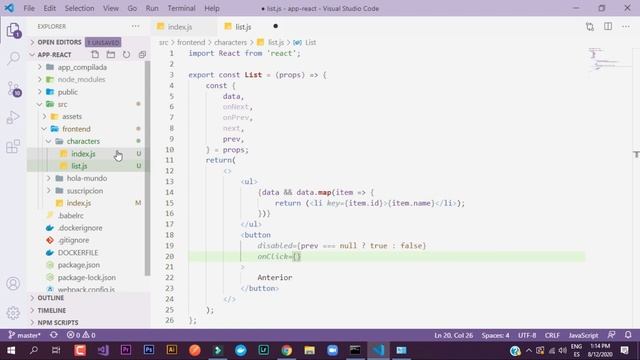Expand the app_compilada folder

tap(82, 67)
